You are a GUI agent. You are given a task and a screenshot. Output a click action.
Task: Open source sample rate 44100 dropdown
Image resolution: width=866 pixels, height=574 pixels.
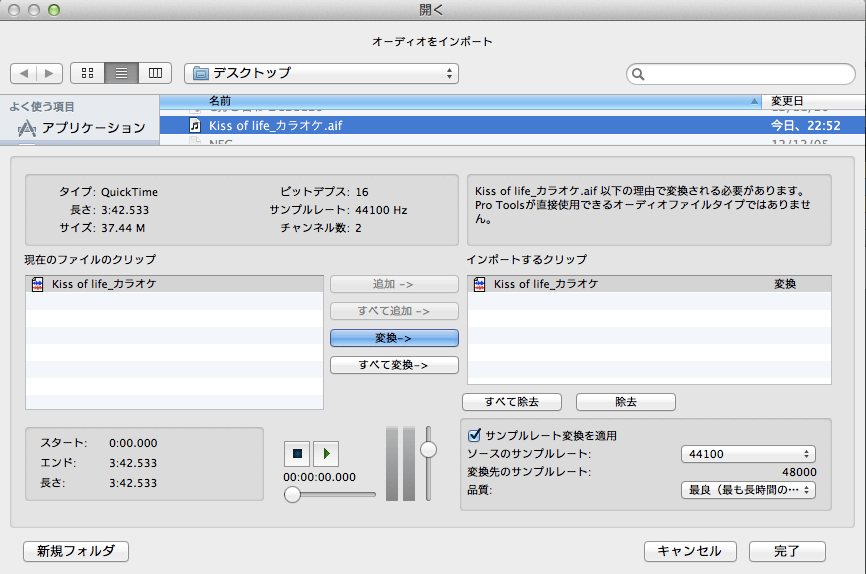(748, 454)
